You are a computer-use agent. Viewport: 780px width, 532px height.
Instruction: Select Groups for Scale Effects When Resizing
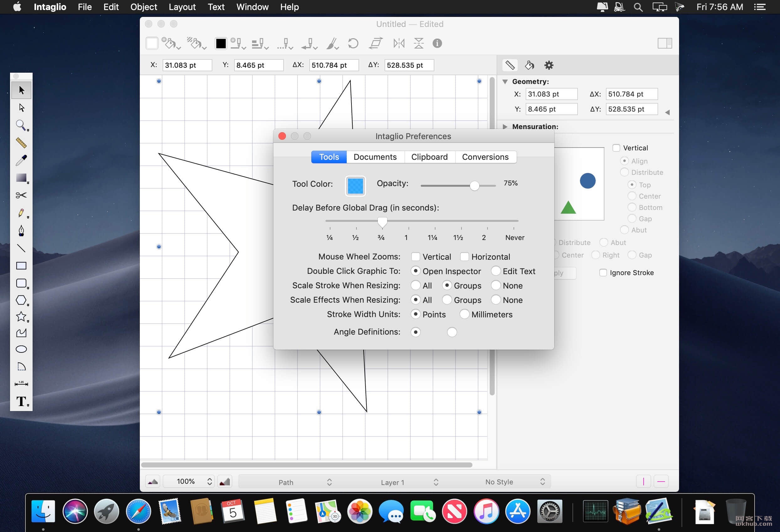click(447, 300)
